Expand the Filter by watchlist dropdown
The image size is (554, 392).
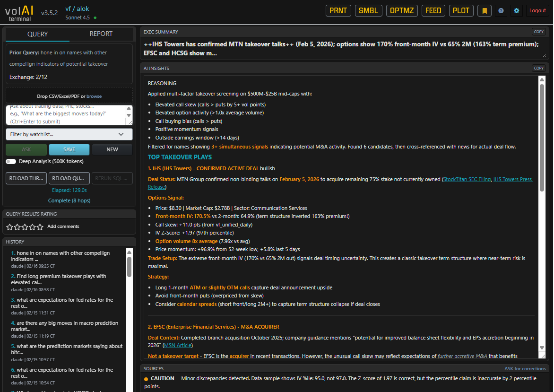69,134
